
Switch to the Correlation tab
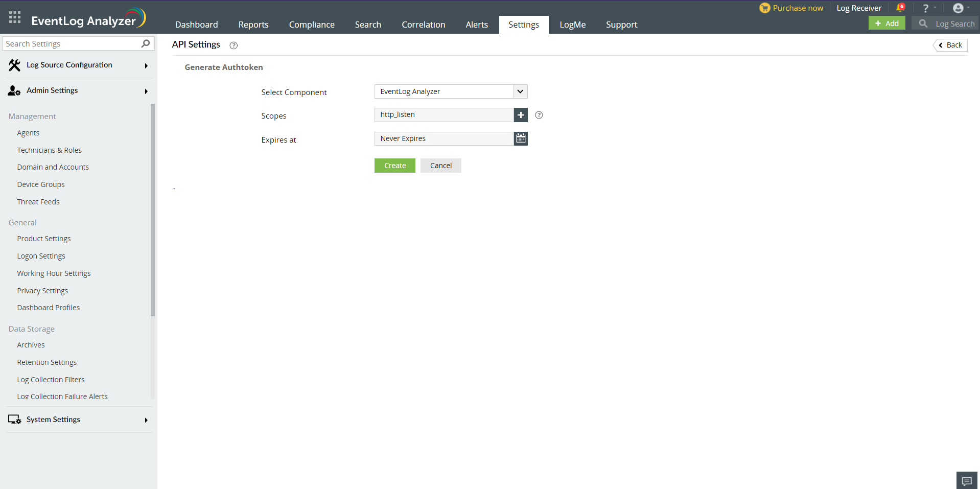(423, 25)
